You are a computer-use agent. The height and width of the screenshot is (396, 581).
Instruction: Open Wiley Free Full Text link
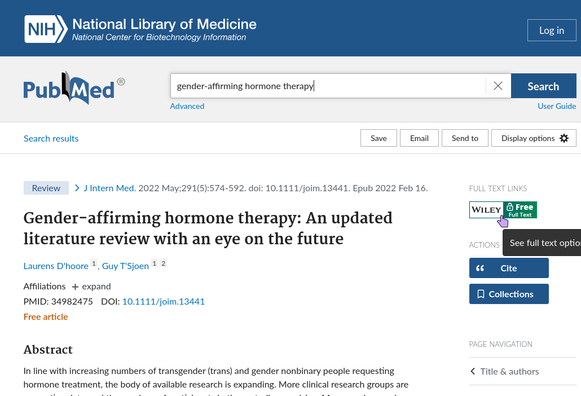point(503,210)
